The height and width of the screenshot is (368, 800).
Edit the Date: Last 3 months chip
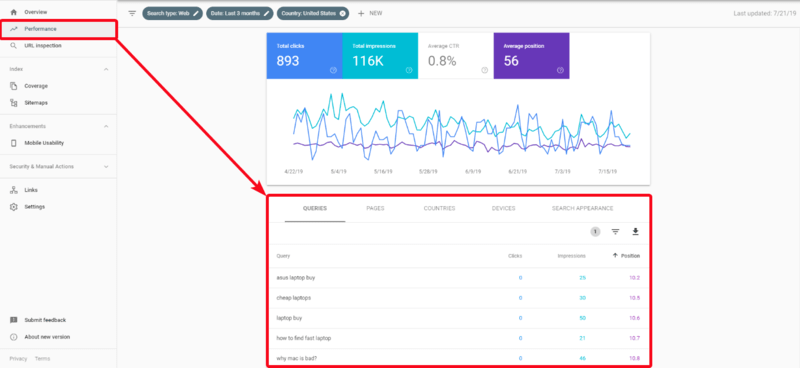coord(240,13)
